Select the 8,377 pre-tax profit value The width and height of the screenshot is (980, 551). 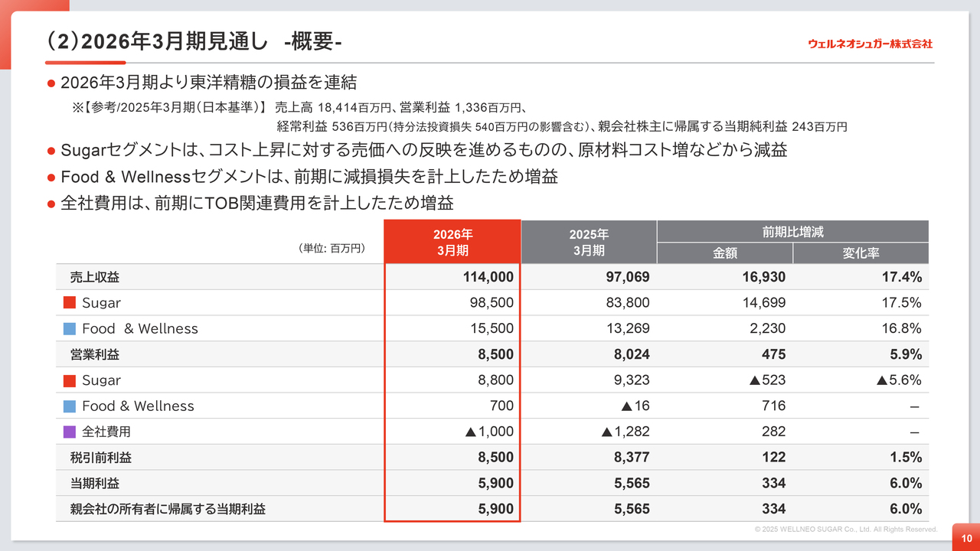click(632, 458)
